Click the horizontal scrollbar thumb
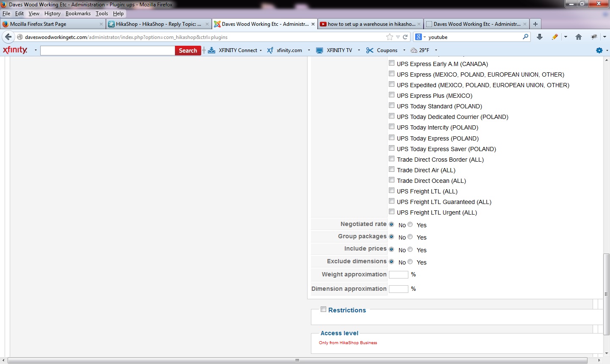Viewport: 610px width, 364px height. click(x=297, y=360)
